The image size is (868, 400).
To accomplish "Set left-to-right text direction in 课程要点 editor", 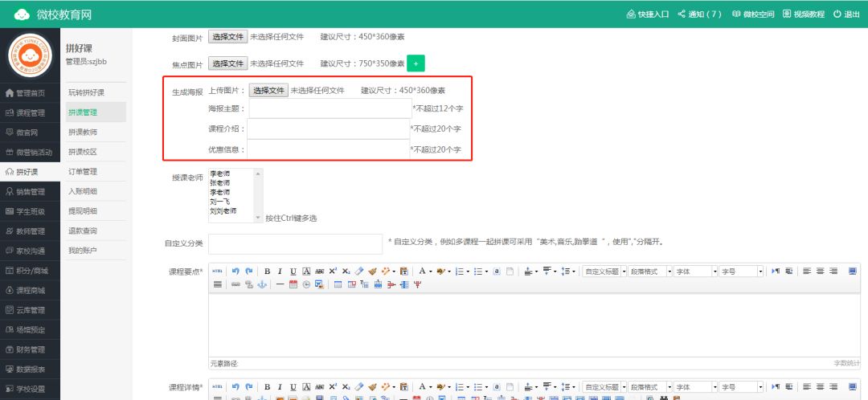I will [x=776, y=271].
